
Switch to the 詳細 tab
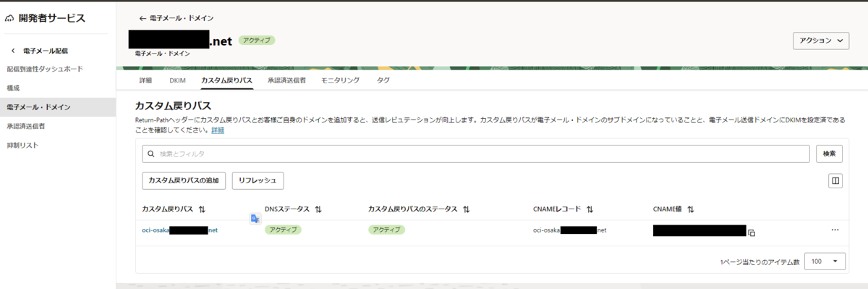(x=145, y=80)
